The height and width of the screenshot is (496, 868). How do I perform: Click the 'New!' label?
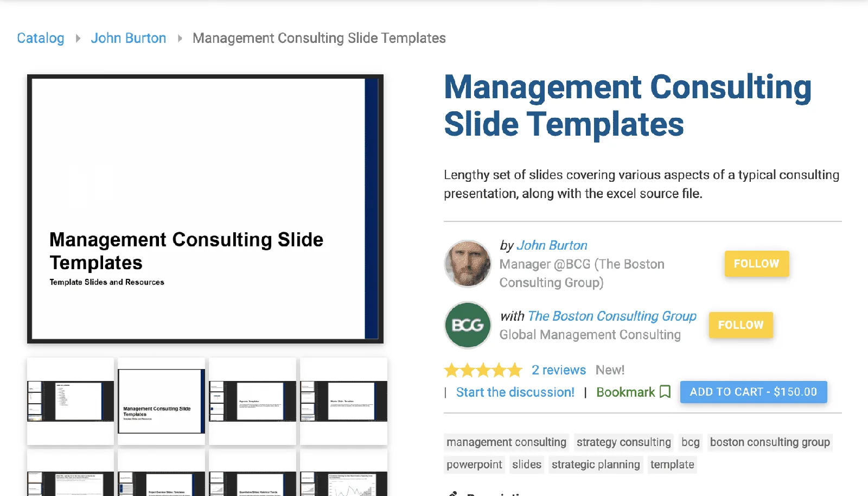coord(610,370)
